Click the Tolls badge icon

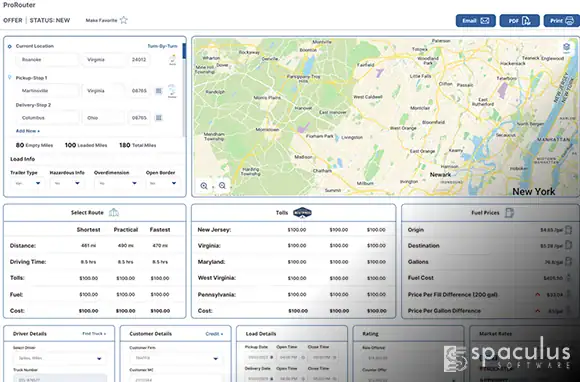click(302, 213)
